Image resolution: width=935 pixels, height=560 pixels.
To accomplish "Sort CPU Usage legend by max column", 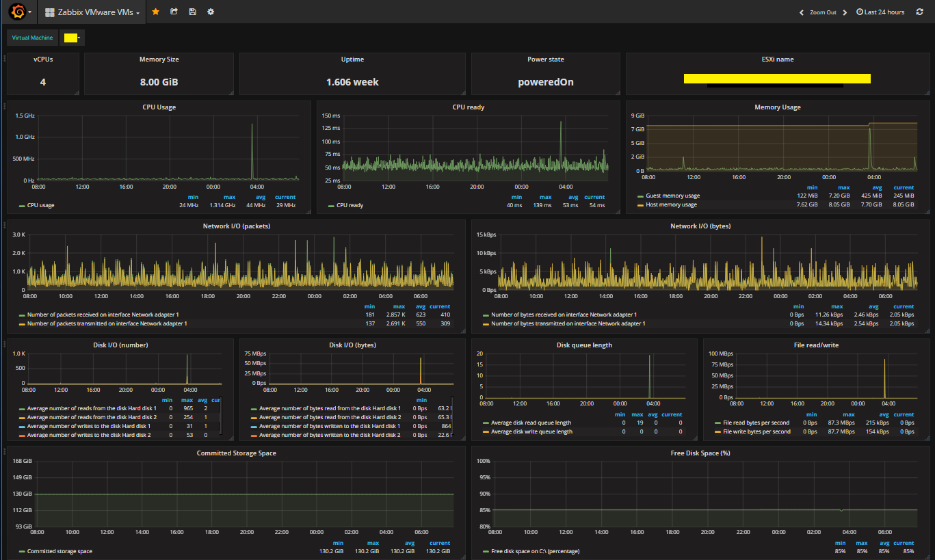I will pos(229,197).
